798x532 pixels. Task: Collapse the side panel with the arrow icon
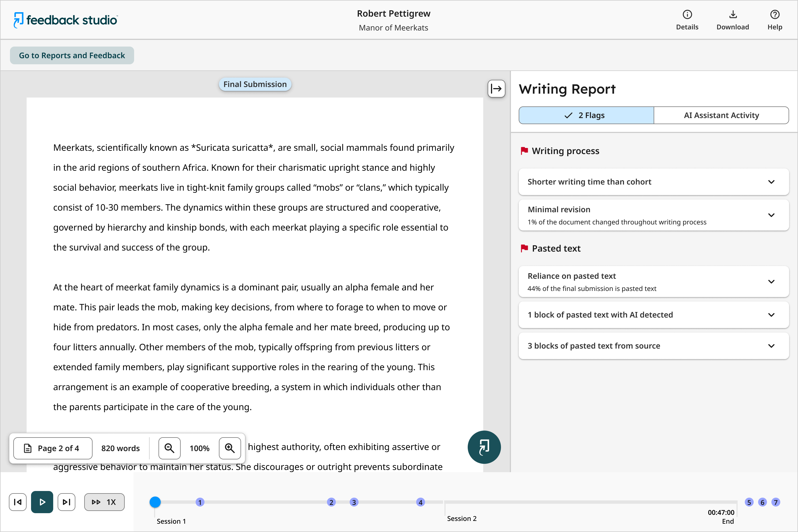click(496, 89)
